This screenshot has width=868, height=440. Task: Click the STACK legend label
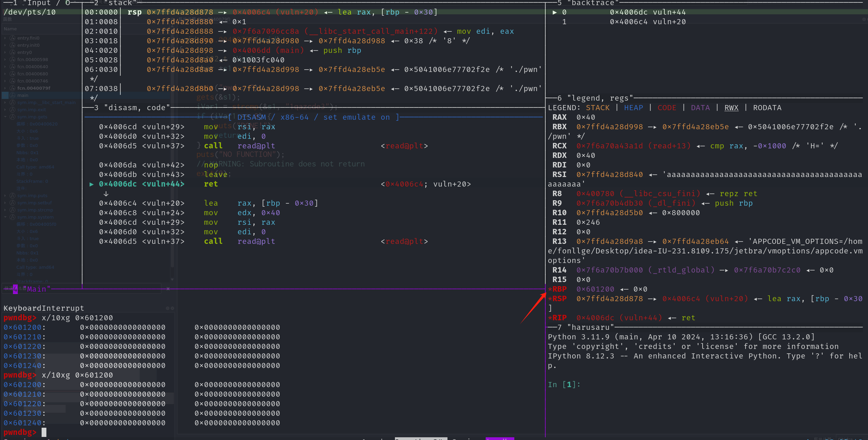click(598, 107)
